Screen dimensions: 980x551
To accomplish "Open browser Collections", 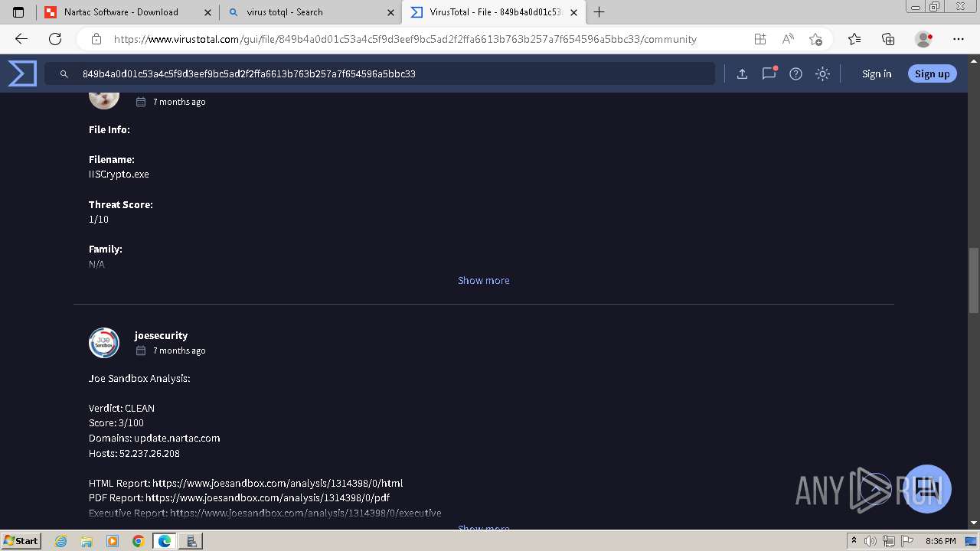I will click(888, 39).
